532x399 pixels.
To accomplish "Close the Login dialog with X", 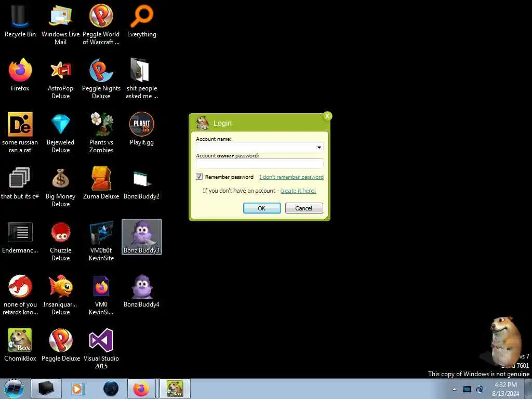I will click(x=327, y=116).
